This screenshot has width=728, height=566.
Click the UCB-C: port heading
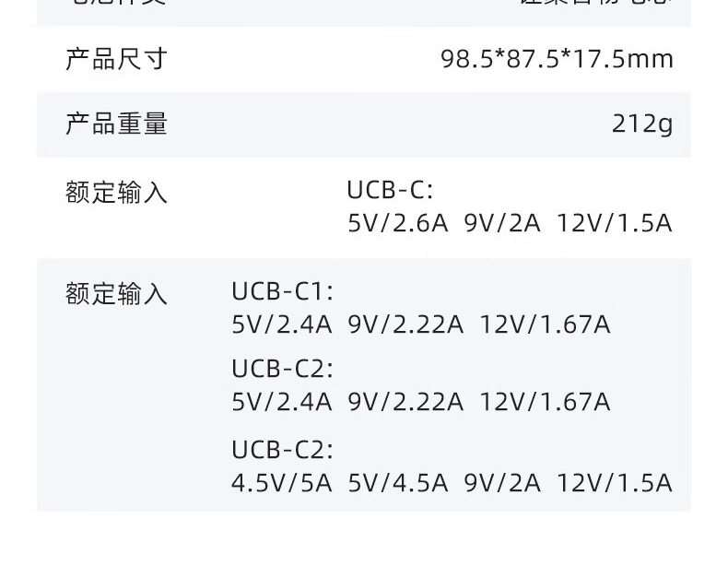click(x=390, y=191)
